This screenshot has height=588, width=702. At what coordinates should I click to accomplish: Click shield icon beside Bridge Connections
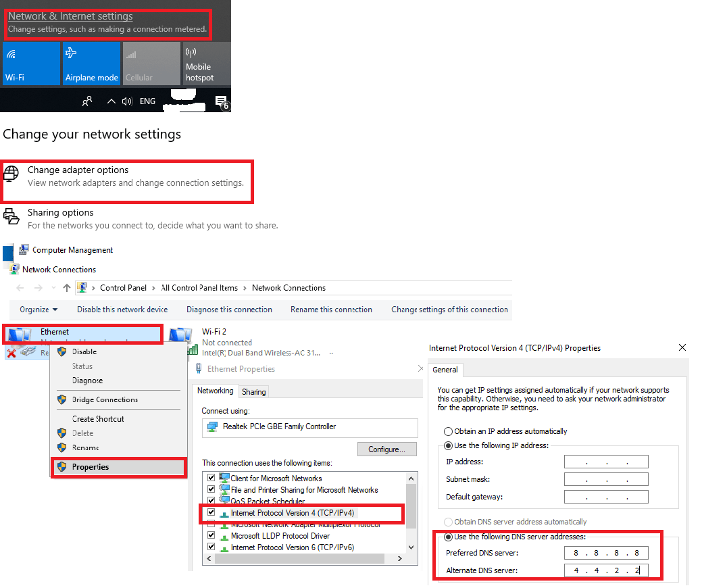62,400
